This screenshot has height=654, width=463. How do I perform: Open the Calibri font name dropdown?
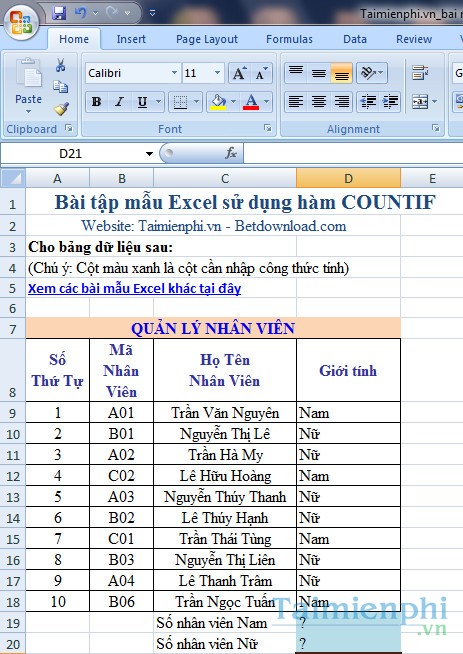pos(174,73)
